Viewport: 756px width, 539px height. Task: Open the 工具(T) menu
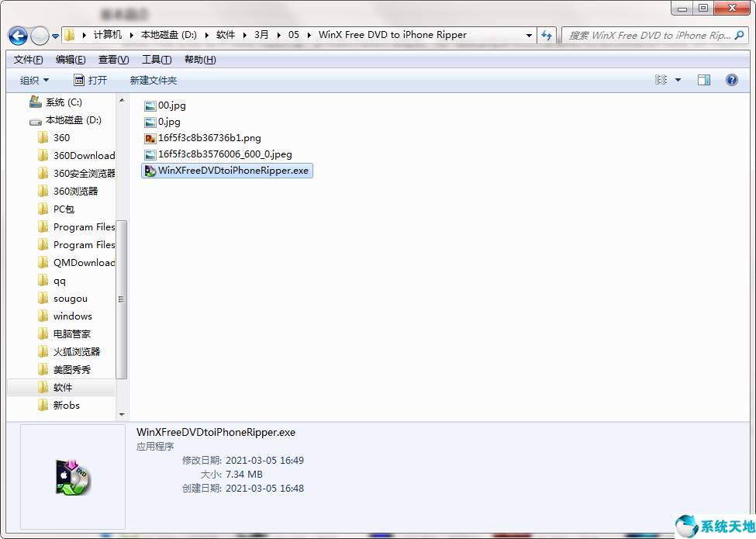pos(156,60)
